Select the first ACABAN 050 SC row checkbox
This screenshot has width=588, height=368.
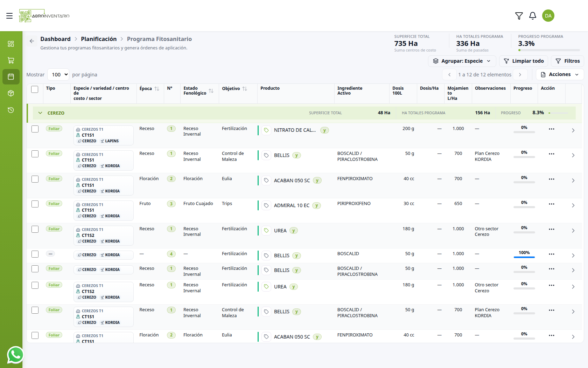coord(35,179)
